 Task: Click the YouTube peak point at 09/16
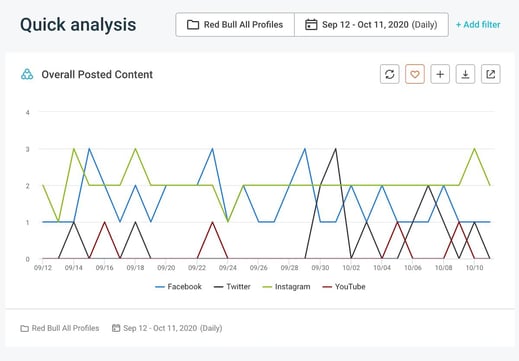coord(104,222)
